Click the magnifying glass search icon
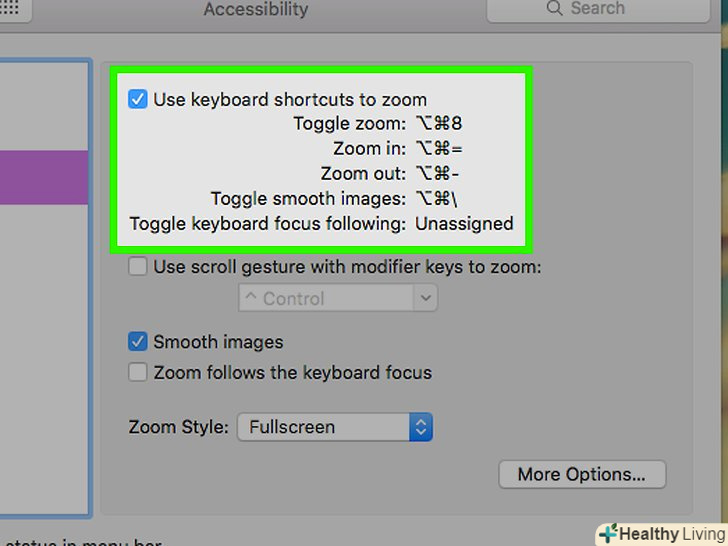 click(x=554, y=9)
